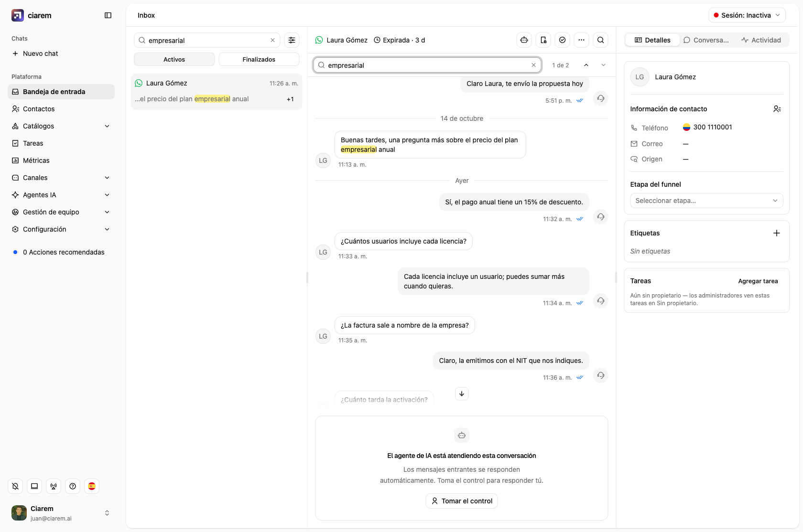Viewport: 803px width, 532px height.
Task: Expand Gestión de equipo section
Action: point(61,212)
